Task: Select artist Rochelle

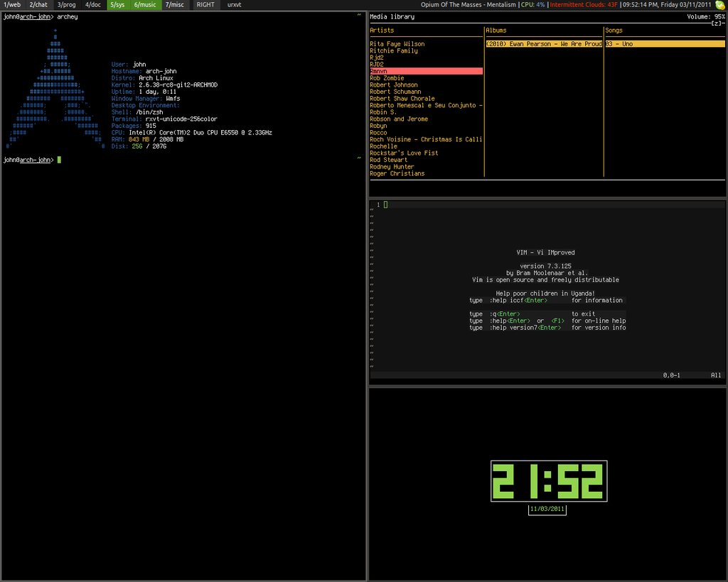Action: [x=383, y=146]
